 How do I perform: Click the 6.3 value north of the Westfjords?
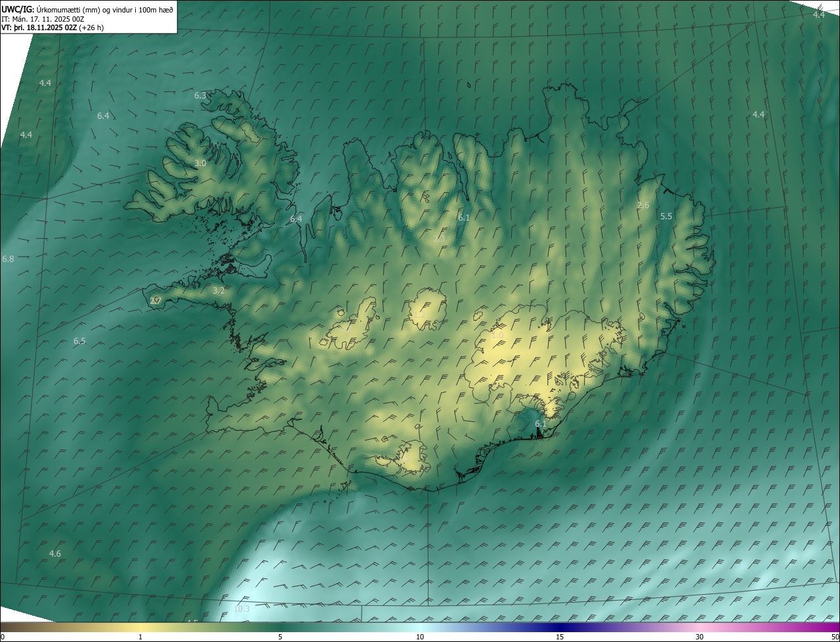tap(200, 96)
